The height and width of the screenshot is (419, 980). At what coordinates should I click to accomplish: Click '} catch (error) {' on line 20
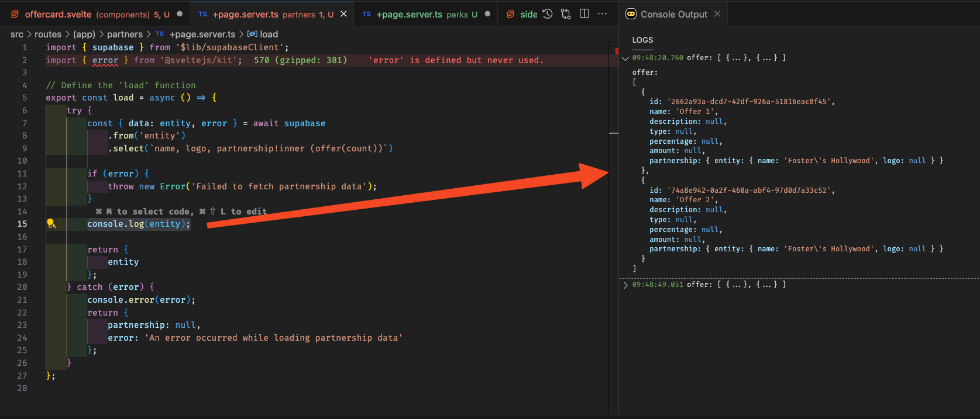point(111,287)
